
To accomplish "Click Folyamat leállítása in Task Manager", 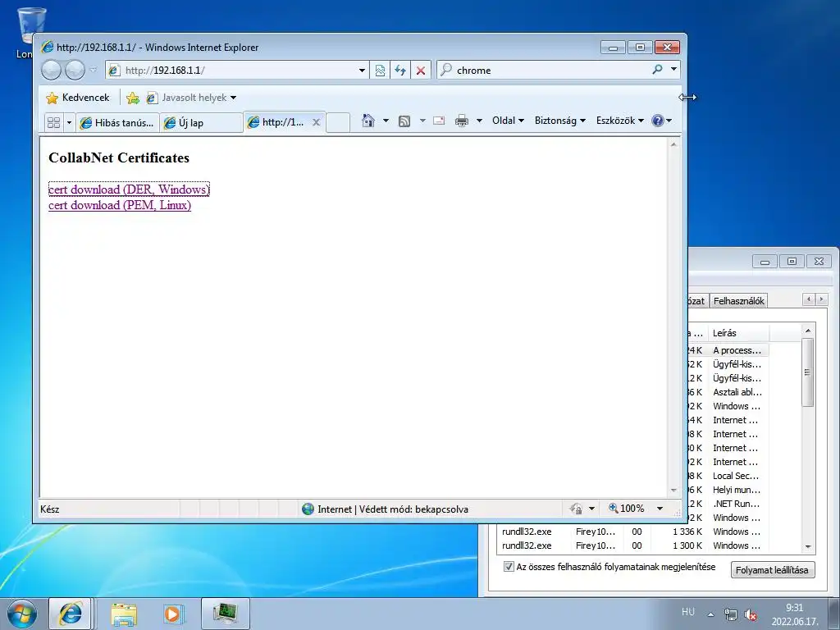I will pos(772,570).
